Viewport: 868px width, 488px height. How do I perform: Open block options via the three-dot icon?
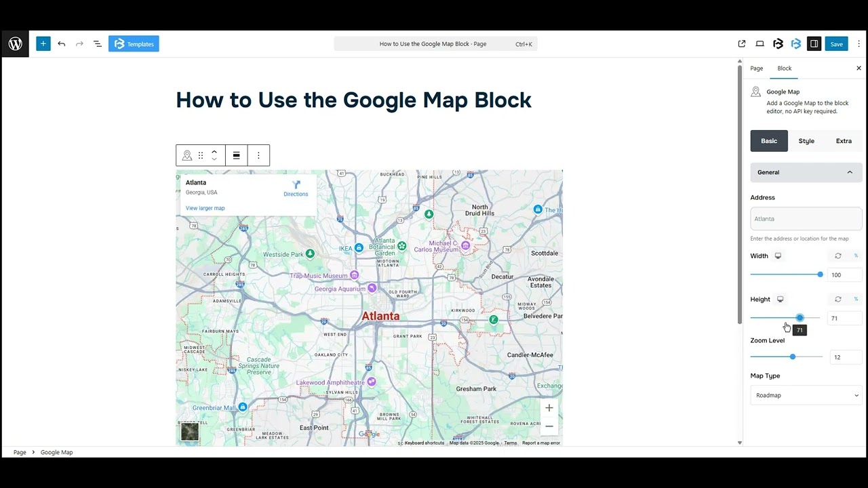[258, 155]
